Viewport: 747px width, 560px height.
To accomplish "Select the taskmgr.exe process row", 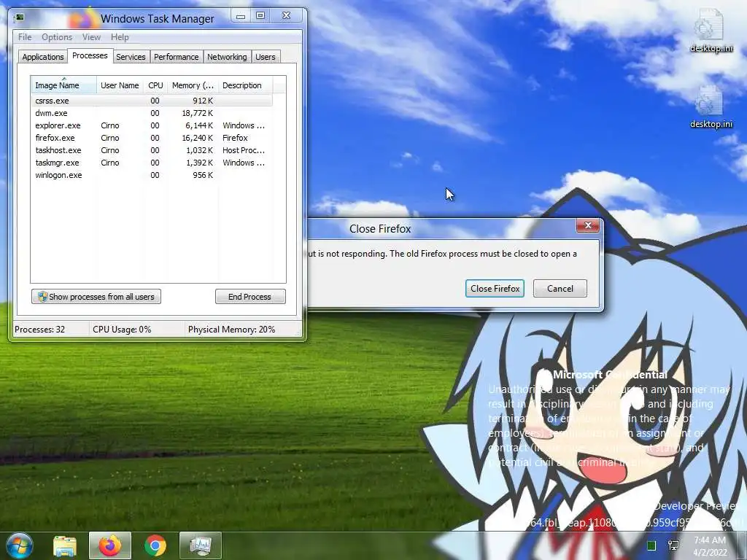I will pyautogui.click(x=152, y=163).
